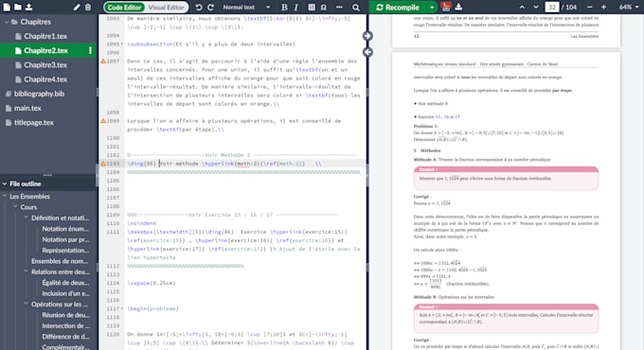Viewport: 644px width, 350px height.
Task: Fold the code at line 1095
Action: click(x=122, y=44)
